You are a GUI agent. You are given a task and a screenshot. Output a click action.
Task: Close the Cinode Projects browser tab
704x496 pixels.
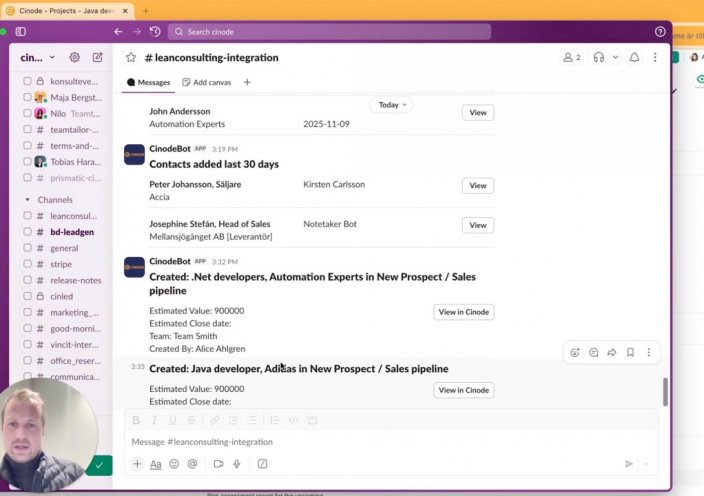[125, 11]
